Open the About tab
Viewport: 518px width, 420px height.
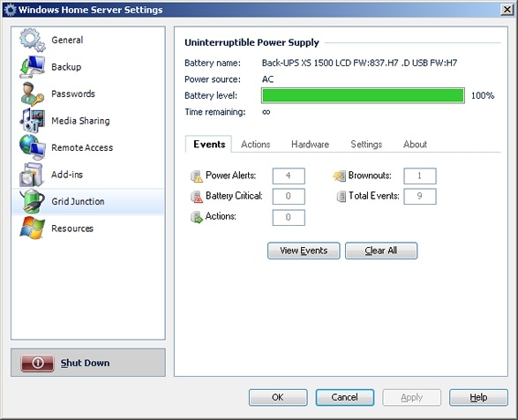tap(415, 145)
